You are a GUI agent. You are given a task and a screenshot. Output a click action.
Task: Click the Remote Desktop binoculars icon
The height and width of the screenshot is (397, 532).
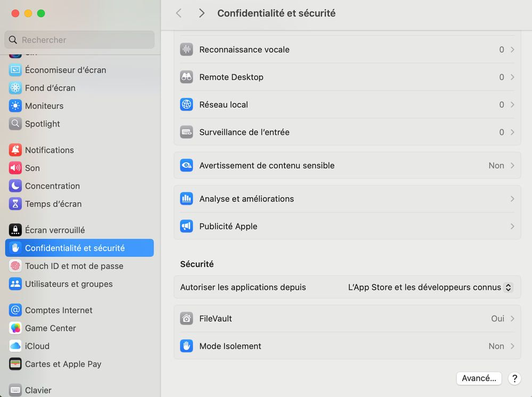coord(186,77)
